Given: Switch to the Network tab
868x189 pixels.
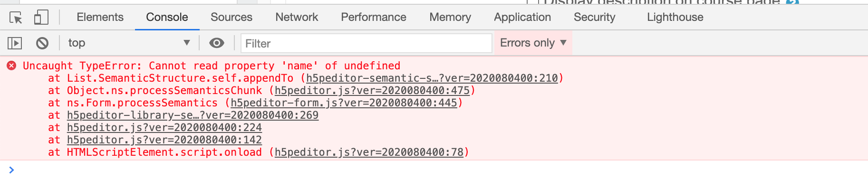Looking at the screenshot, I should click(297, 17).
